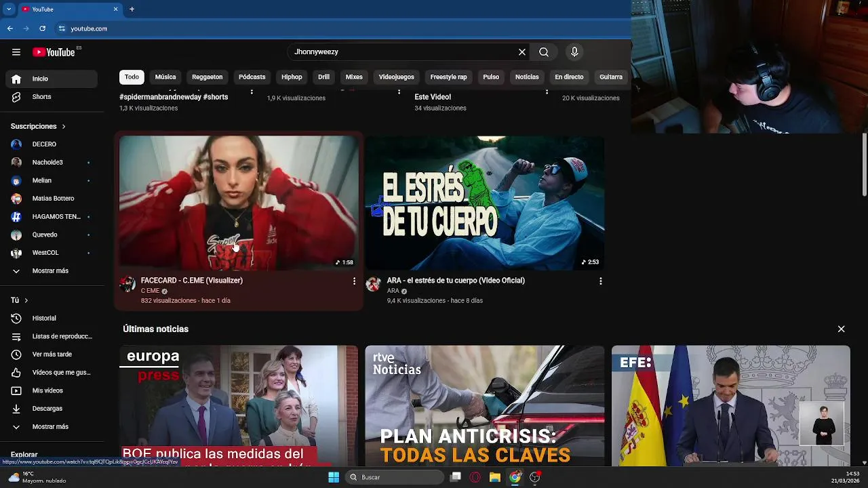This screenshot has width=868, height=488.
Task: Select the Música filter chip
Action: pos(165,77)
